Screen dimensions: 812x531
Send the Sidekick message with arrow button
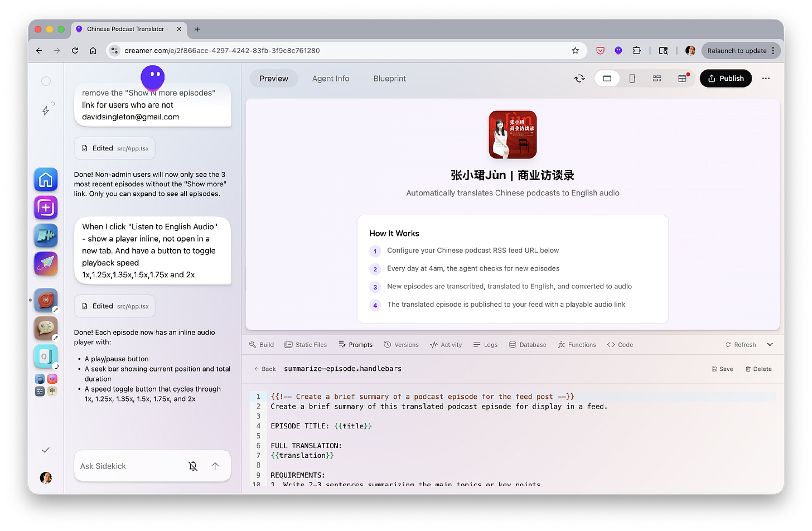[x=215, y=466]
